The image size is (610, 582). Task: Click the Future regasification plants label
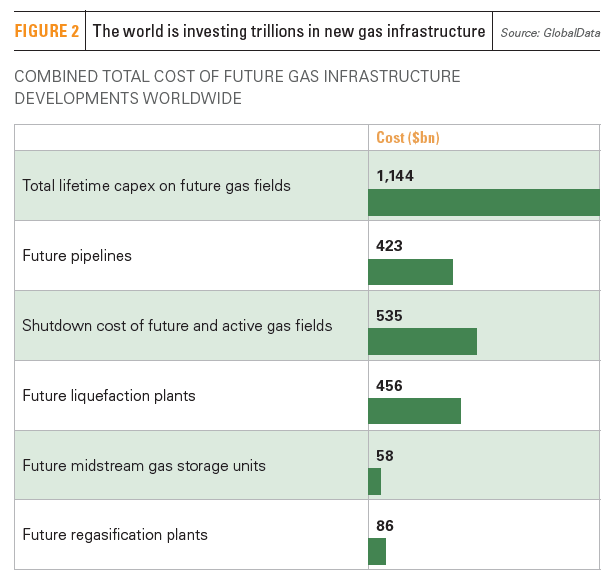115,535
